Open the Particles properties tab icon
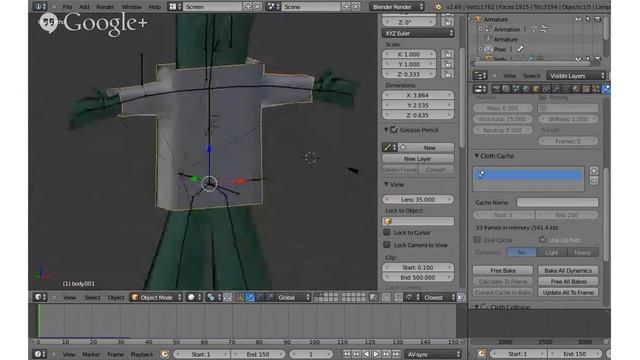Screen dimensions: 640x360 (596, 89)
